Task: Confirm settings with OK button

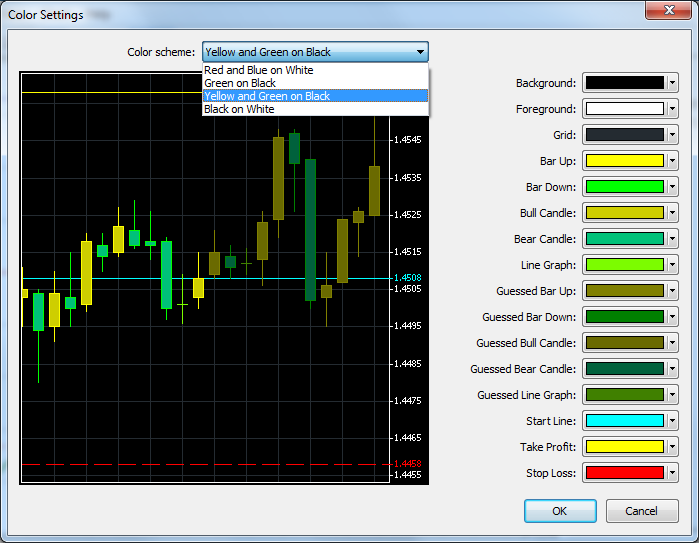Action: click(560, 511)
